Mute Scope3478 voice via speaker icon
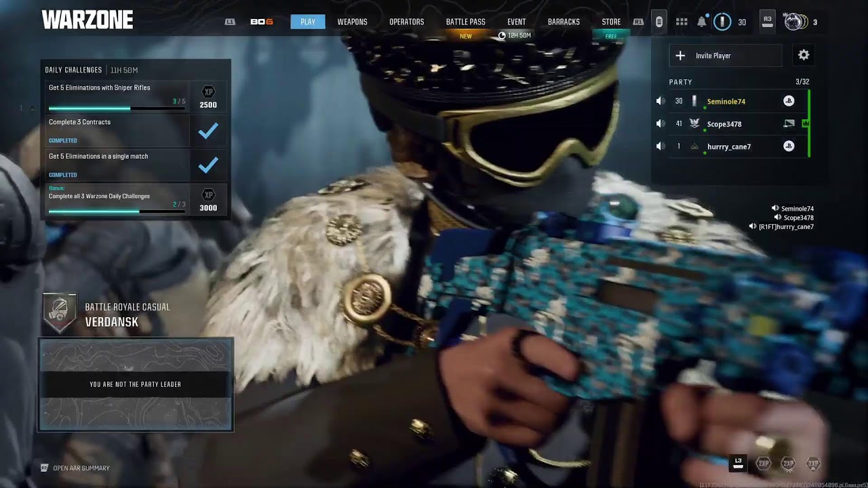Viewport: 868px width, 488px height. tap(660, 123)
